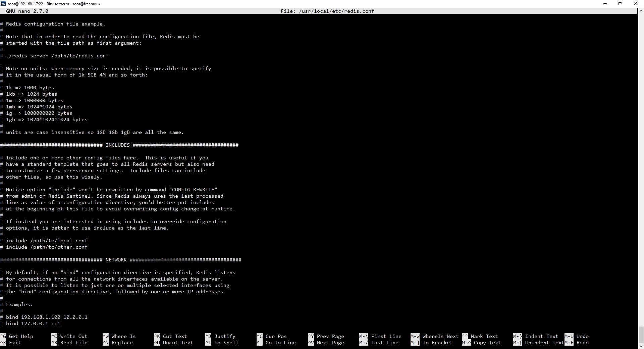Click the M-/ Last Line shortcut

click(x=379, y=343)
